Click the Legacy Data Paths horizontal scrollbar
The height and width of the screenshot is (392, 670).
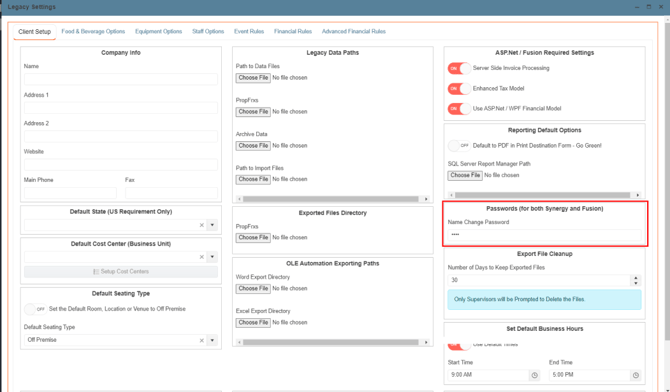[x=330, y=199]
